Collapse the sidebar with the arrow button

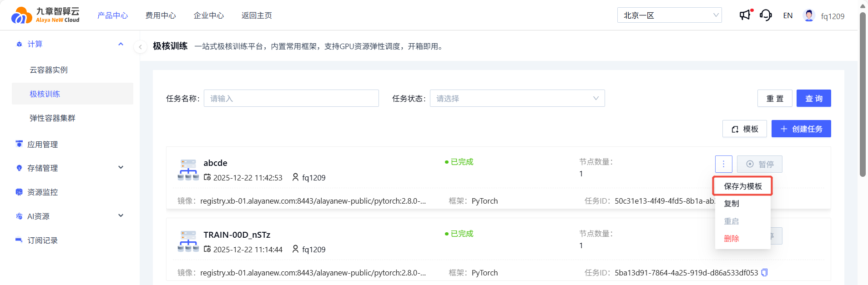140,47
